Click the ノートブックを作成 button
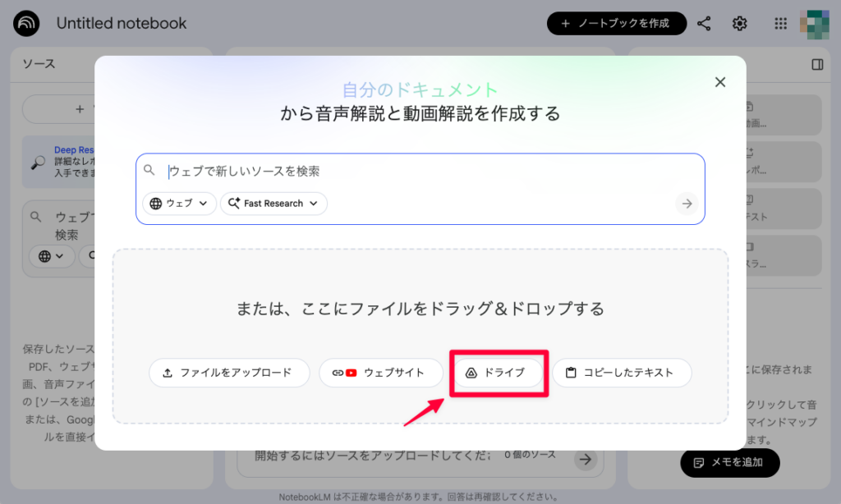 click(x=618, y=23)
